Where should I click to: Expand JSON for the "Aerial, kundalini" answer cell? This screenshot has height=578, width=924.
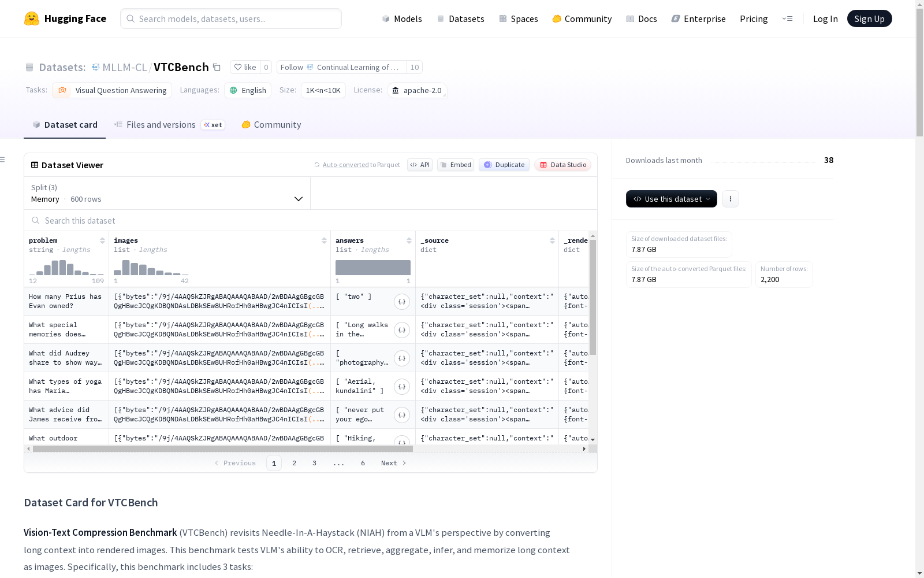[402, 387]
